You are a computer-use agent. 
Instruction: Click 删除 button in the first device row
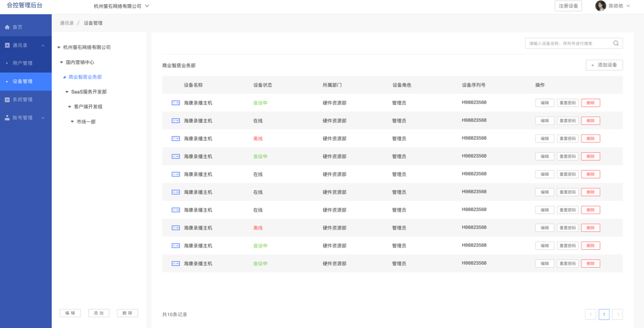point(590,103)
